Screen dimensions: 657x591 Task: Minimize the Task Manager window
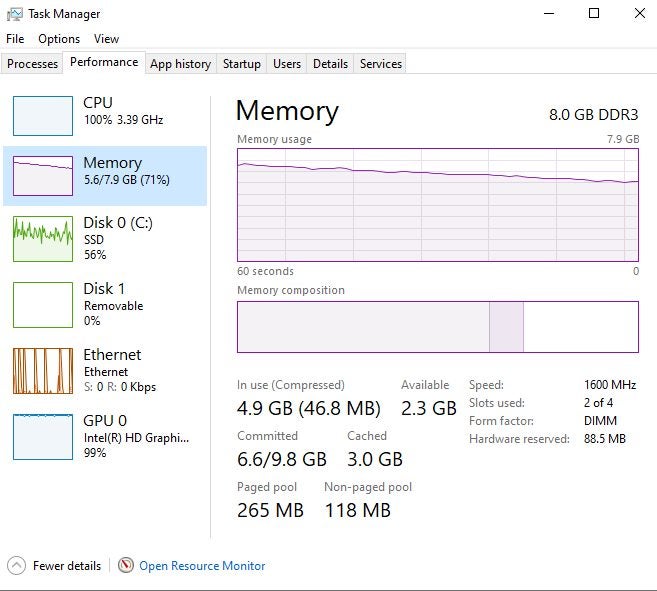click(x=549, y=13)
